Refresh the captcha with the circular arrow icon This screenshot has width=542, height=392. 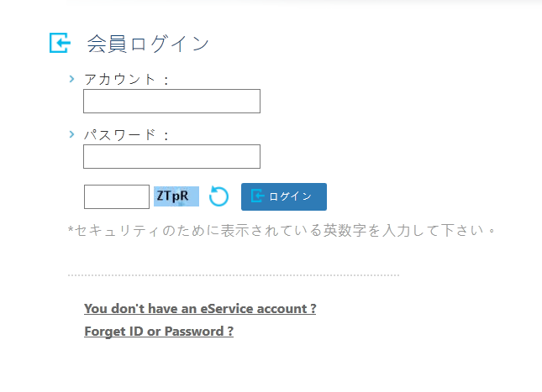click(x=218, y=196)
